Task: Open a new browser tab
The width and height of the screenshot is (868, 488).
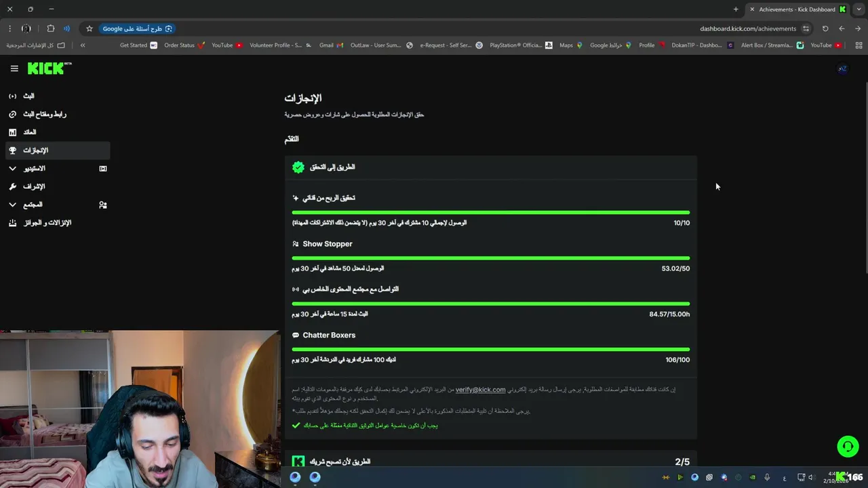Action: pos(736,9)
